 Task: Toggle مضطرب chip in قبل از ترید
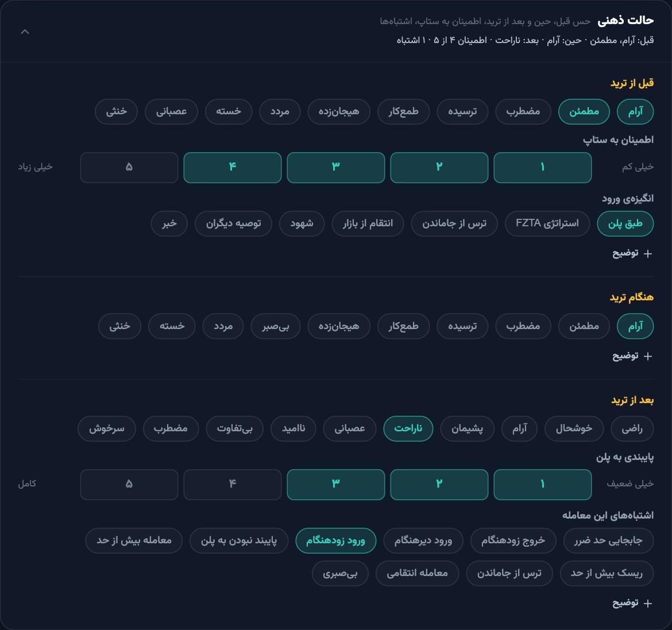tap(523, 111)
